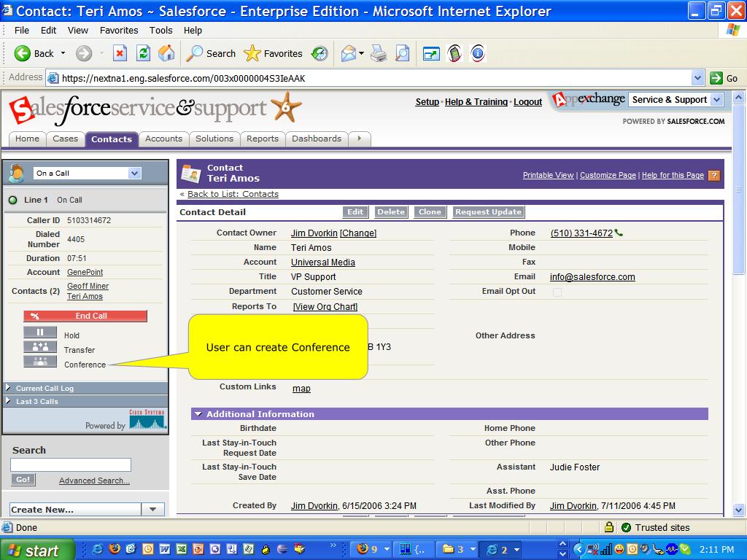Open the On a Call status dropdown
The width and height of the screenshot is (747, 560).
click(x=134, y=174)
